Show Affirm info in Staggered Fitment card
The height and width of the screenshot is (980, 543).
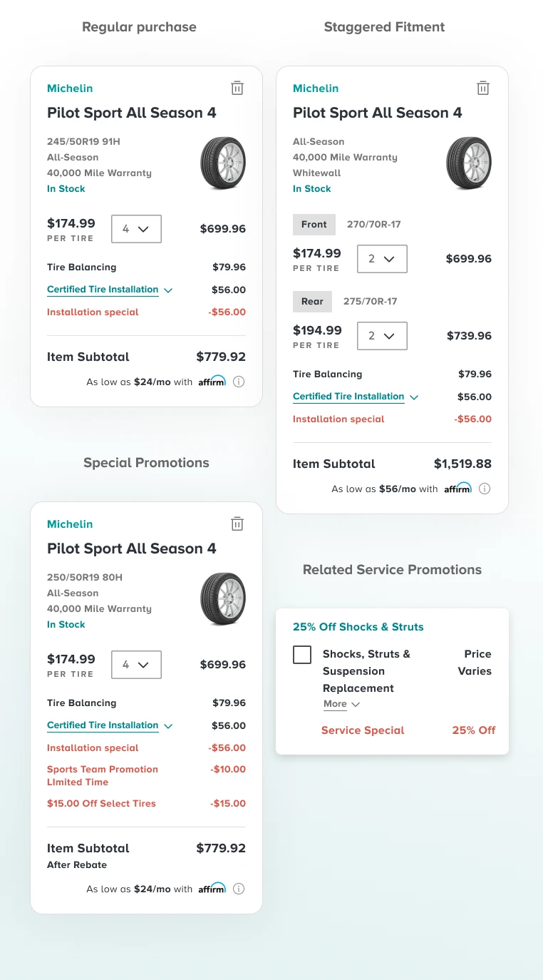coord(485,489)
